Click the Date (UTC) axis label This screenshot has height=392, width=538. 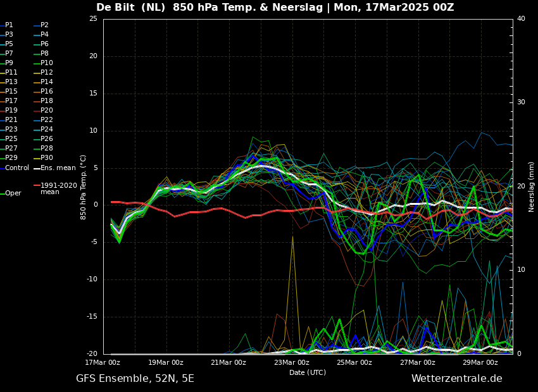click(308, 373)
